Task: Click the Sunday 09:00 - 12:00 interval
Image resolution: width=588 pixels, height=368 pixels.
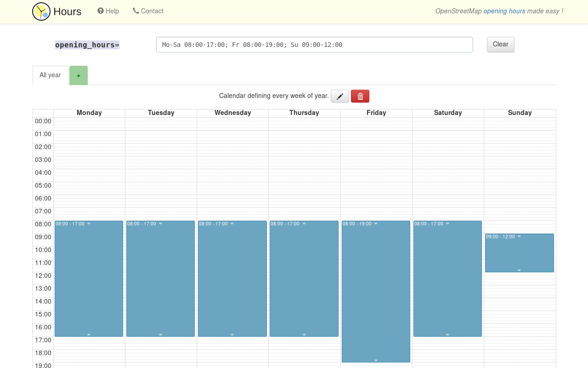Action: pos(519,254)
